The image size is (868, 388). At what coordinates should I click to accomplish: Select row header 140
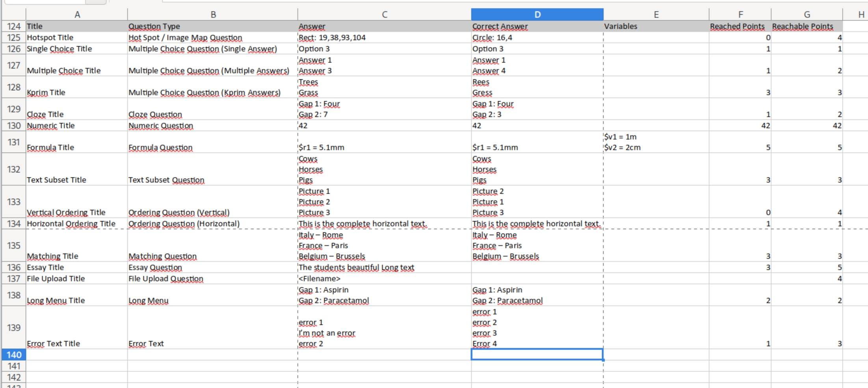pos(13,355)
